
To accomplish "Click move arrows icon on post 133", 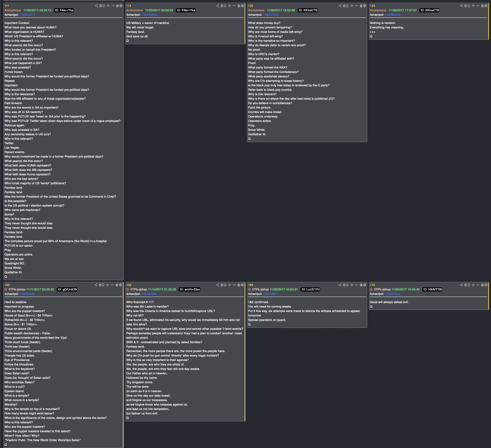I will pos(108,285).
